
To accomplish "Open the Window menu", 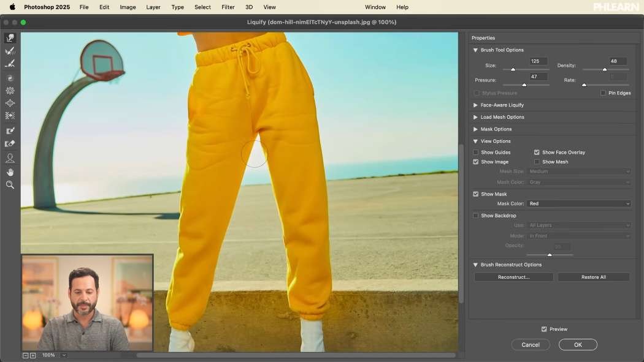I will pos(375,7).
